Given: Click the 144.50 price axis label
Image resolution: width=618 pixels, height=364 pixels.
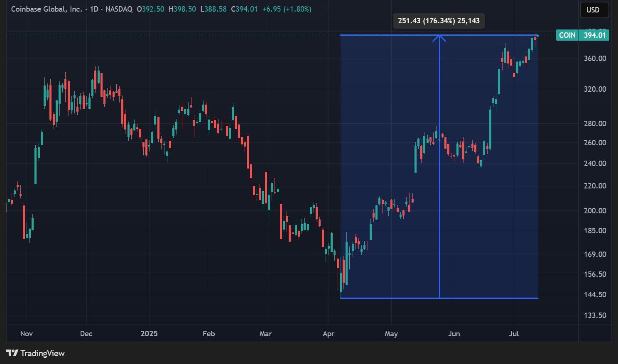Looking at the screenshot, I should coord(595,295).
